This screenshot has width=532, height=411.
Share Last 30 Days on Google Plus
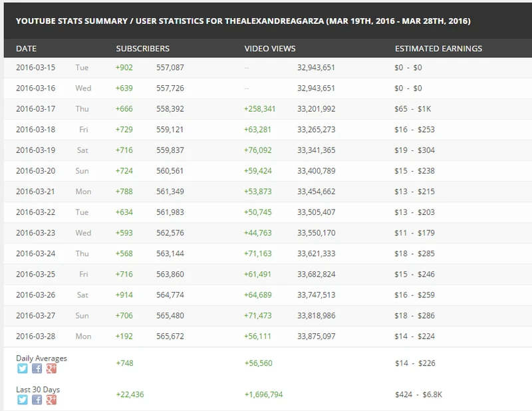pos(51,400)
